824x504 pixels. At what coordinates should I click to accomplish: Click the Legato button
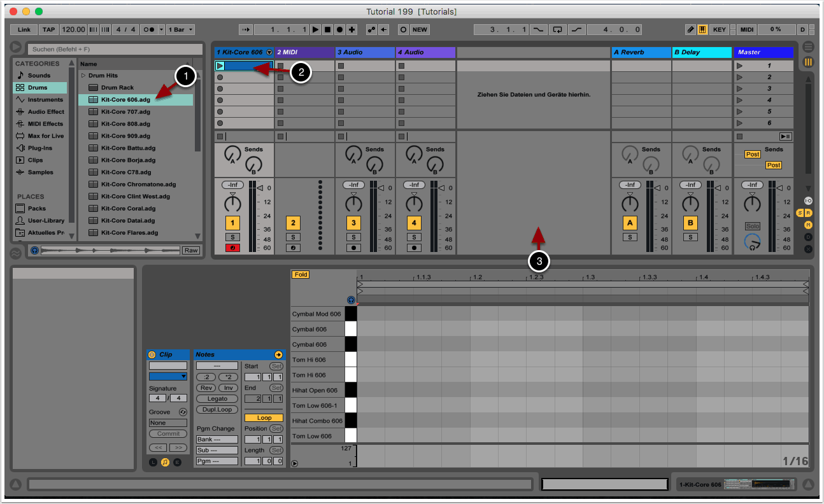pyautogui.click(x=217, y=398)
